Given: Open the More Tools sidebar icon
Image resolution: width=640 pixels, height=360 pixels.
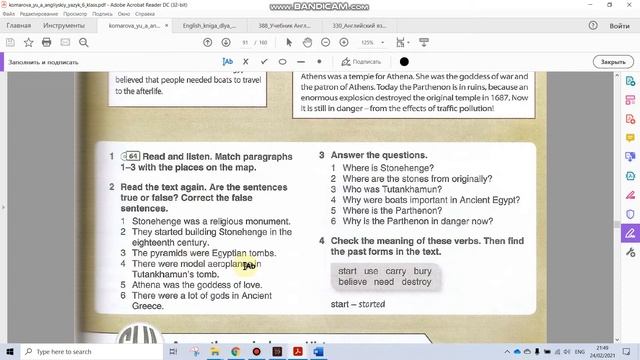Looking at the screenshot, I should [x=630, y=253].
